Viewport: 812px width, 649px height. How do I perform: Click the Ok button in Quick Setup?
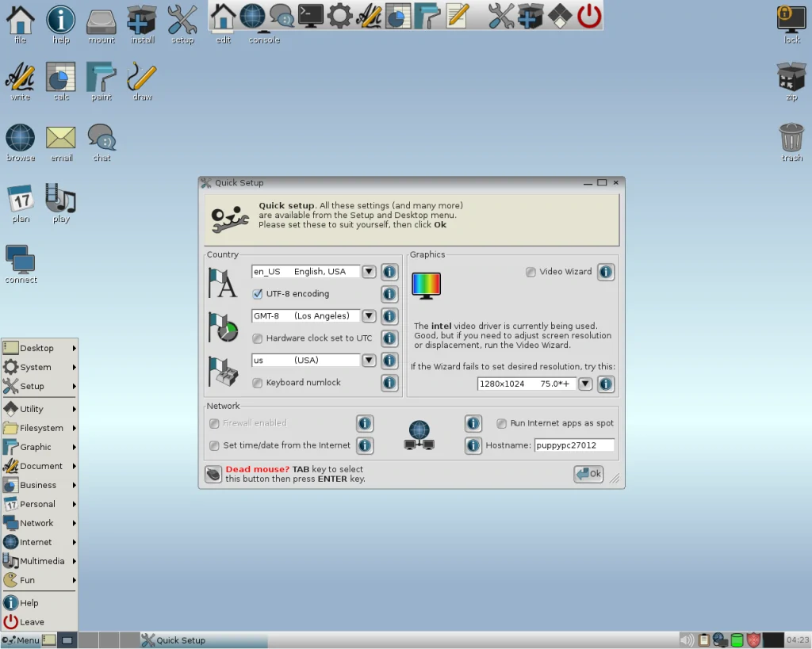588,474
